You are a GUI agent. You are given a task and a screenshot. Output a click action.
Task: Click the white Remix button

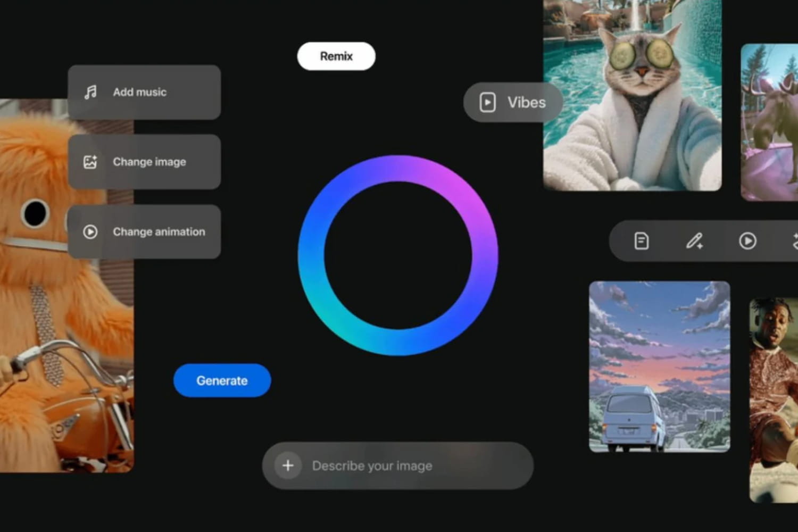click(x=336, y=56)
